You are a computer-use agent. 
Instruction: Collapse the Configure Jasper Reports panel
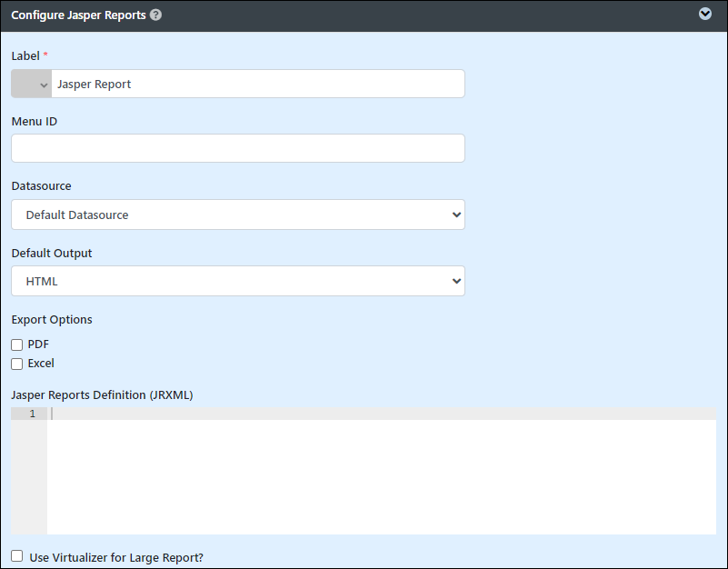pyautogui.click(x=704, y=14)
